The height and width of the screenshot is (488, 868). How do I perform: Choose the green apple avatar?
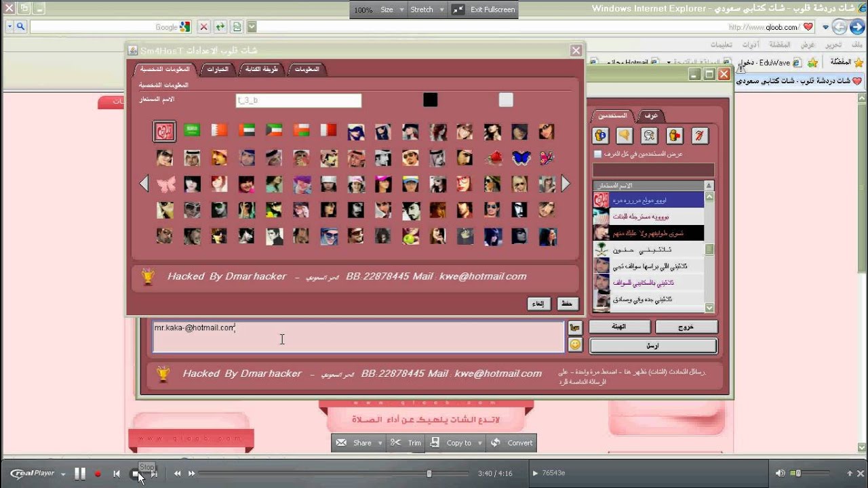point(411,236)
